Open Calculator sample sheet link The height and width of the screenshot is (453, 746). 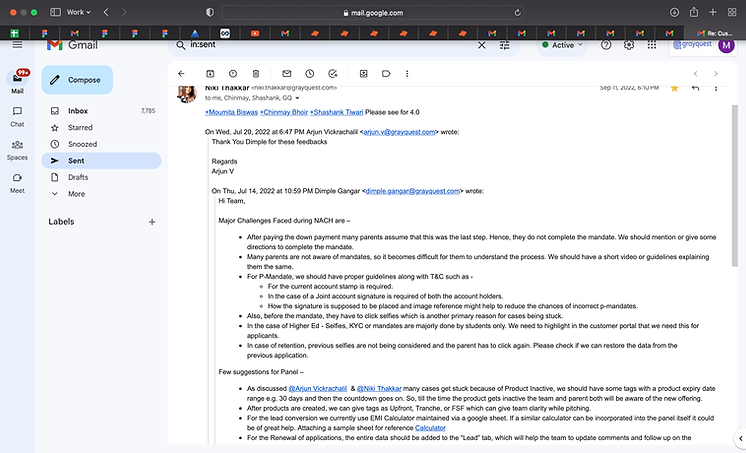(430, 428)
